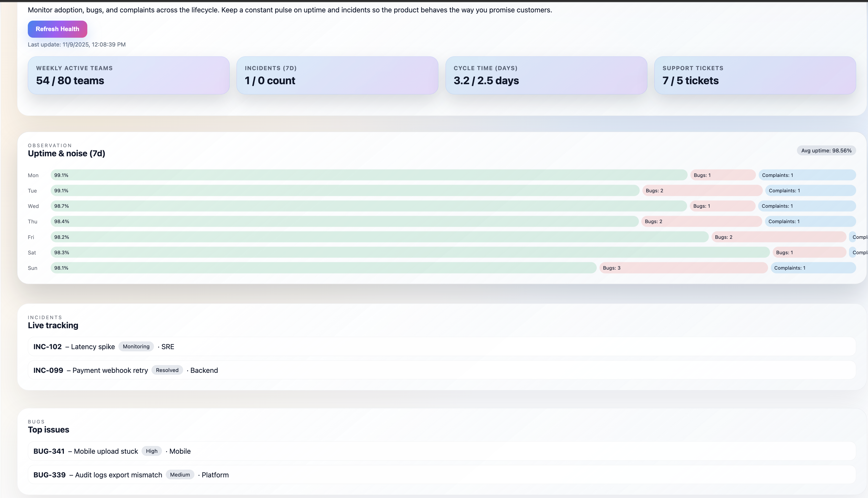
Task: Click Tuesday's Complaints: 1 bar
Action: pyautogui.click(x=810, y=190)
